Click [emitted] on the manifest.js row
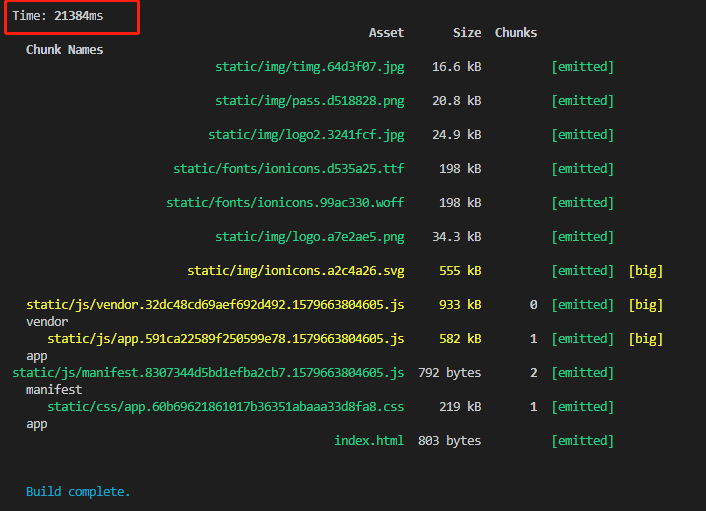Screen dimensions: 706x511 (583, 373)
